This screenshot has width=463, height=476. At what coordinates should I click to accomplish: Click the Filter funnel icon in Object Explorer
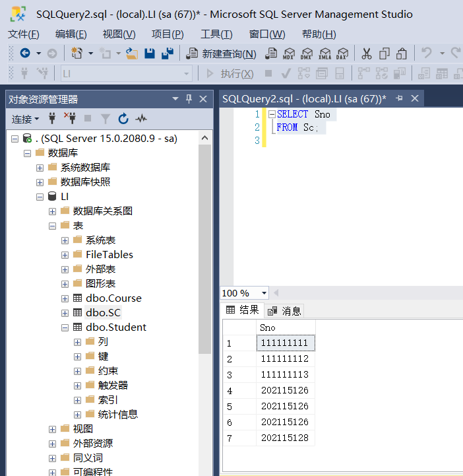click(x=106, y=119)
